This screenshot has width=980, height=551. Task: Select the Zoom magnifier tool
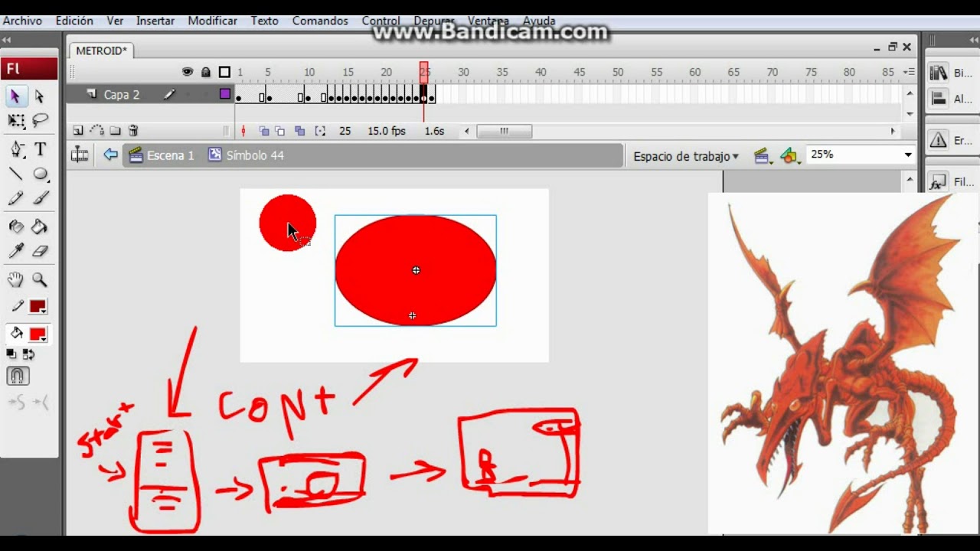tap(40, 280)
